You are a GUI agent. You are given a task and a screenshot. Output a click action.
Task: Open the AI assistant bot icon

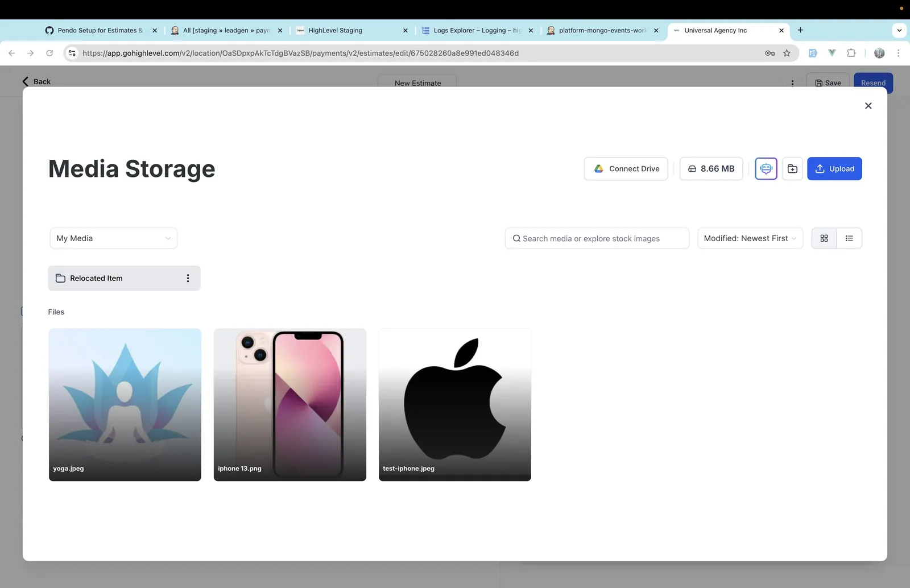[x=766, y=168]
